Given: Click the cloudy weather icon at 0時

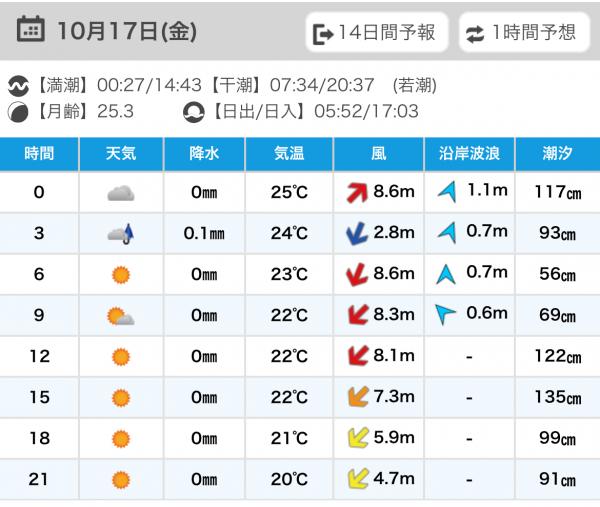Looking at the screenshot, I should pyautogui.click(x=121, y=193).
